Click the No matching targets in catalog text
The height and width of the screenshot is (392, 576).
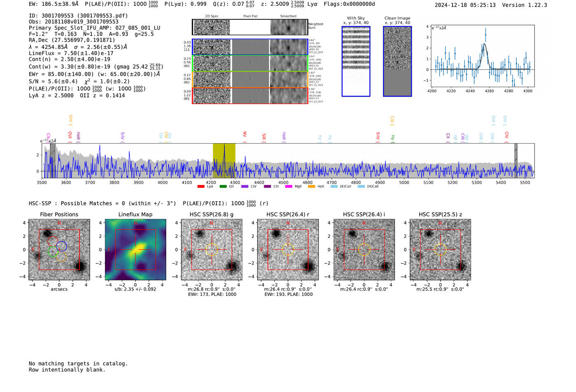click(x=78, y=364)
